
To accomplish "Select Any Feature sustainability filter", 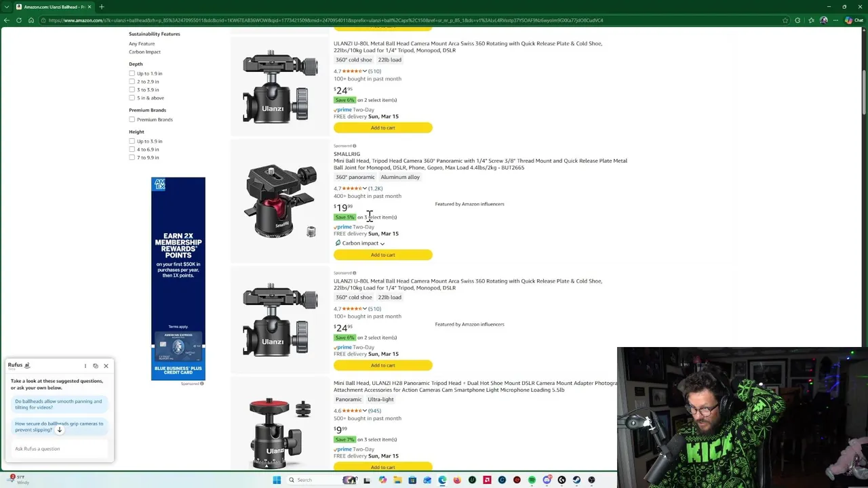I will click(x=142, y=43).
